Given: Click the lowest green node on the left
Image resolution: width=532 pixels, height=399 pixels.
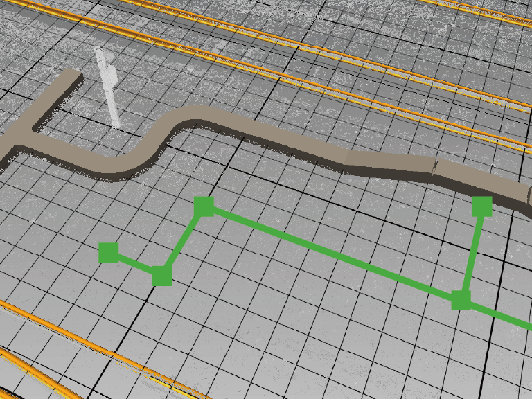Looking at the screenshot, I should click(x=161, y=276).
